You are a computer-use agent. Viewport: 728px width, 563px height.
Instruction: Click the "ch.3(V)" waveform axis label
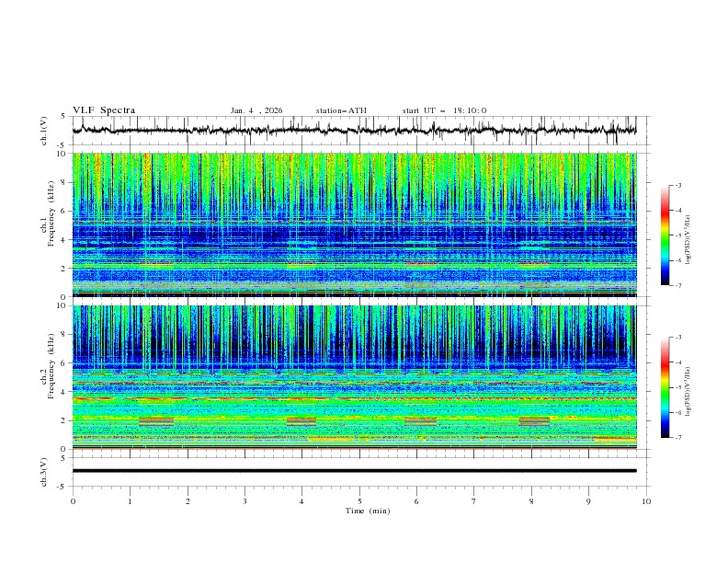tap(44, 472)
